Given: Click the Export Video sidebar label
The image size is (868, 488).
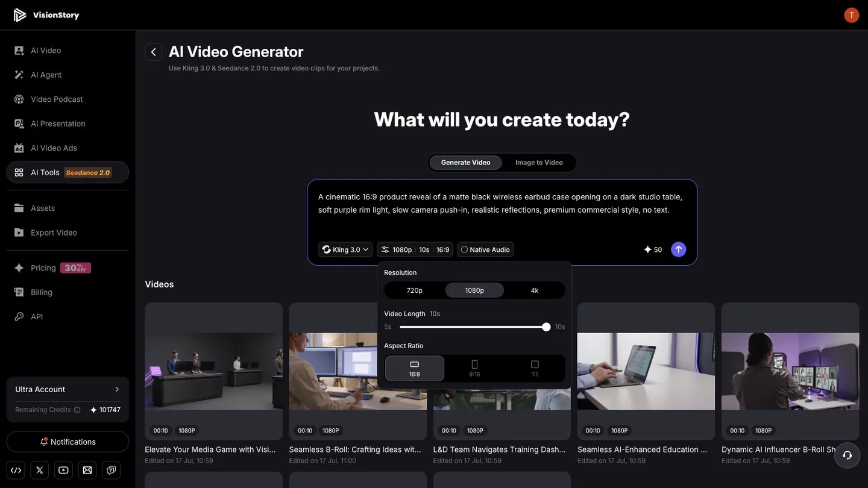Looking at the screenshot, I should [54, 233].
